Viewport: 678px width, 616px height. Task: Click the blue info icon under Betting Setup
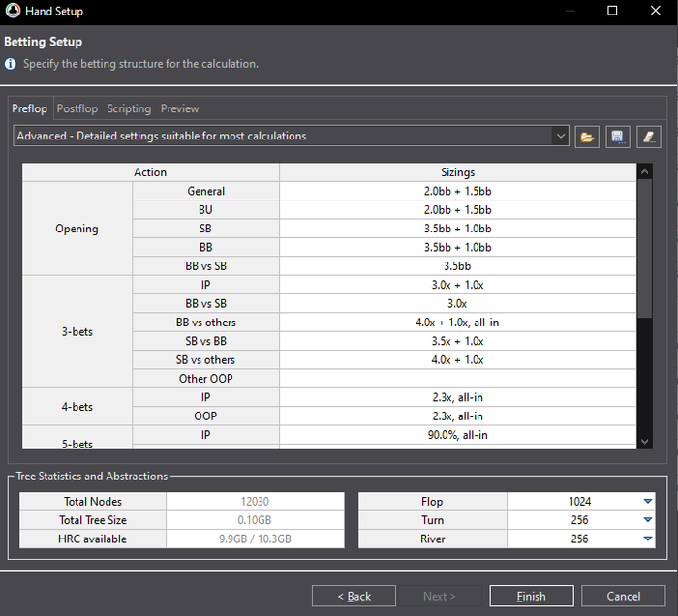tap(11, 64)
